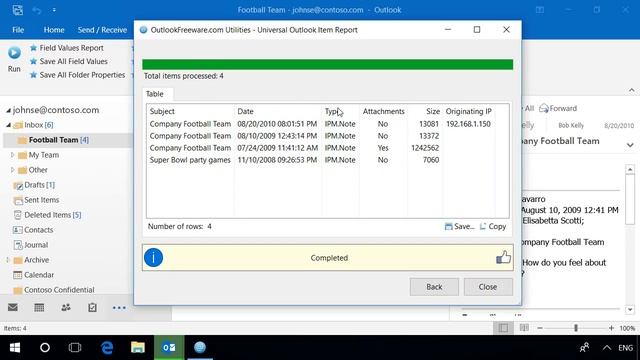The width and height of the screenshot is (640, 360).
Task: Switch to Reading view in status bar
Action: (x=524, y=328)
